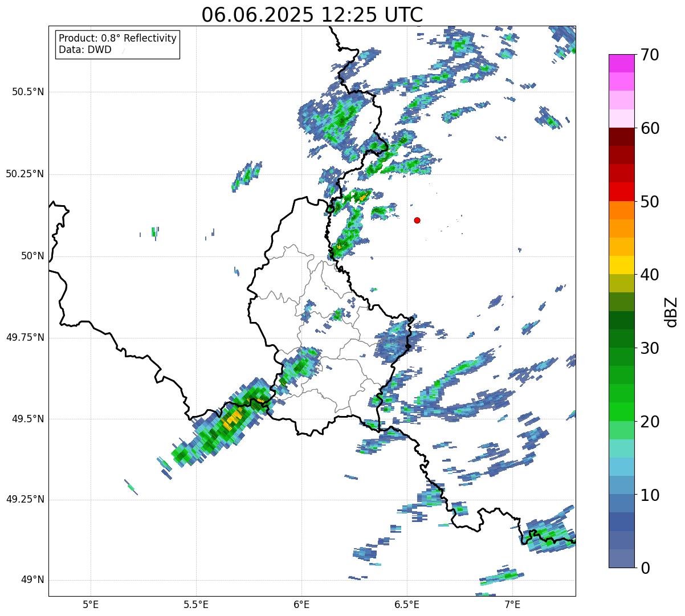Click the 49.75°N latitude label
685x616 pixels.
click(x=25, y=337)
